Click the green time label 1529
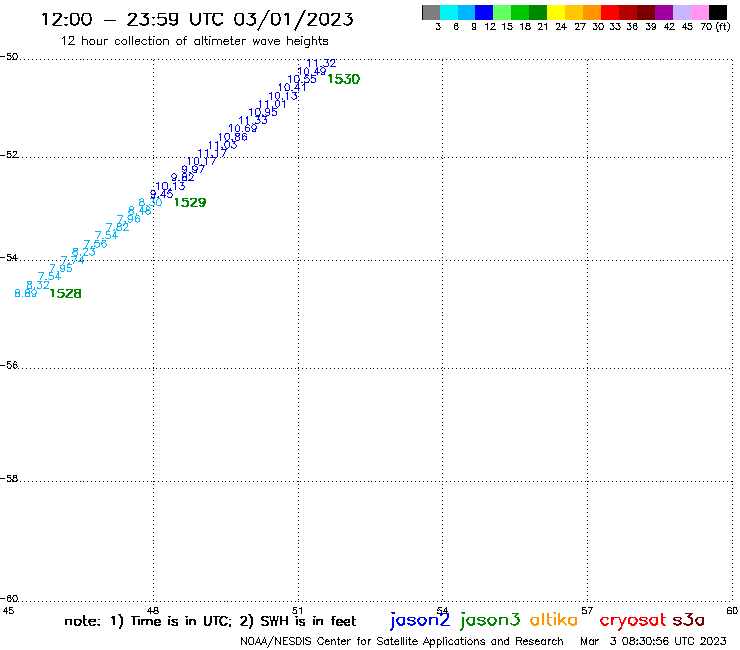Image resolution: width=740 pixels, height=650 pixels. click(190, 203)
